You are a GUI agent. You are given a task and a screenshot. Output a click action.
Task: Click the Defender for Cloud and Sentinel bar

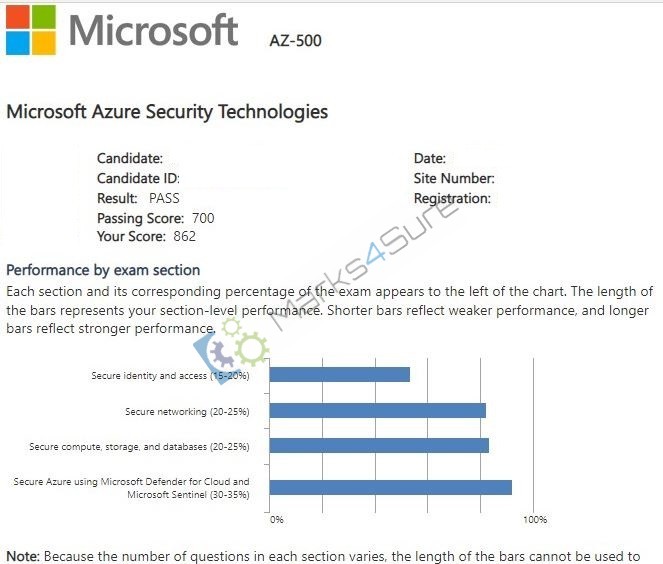[x=391, y=487]
